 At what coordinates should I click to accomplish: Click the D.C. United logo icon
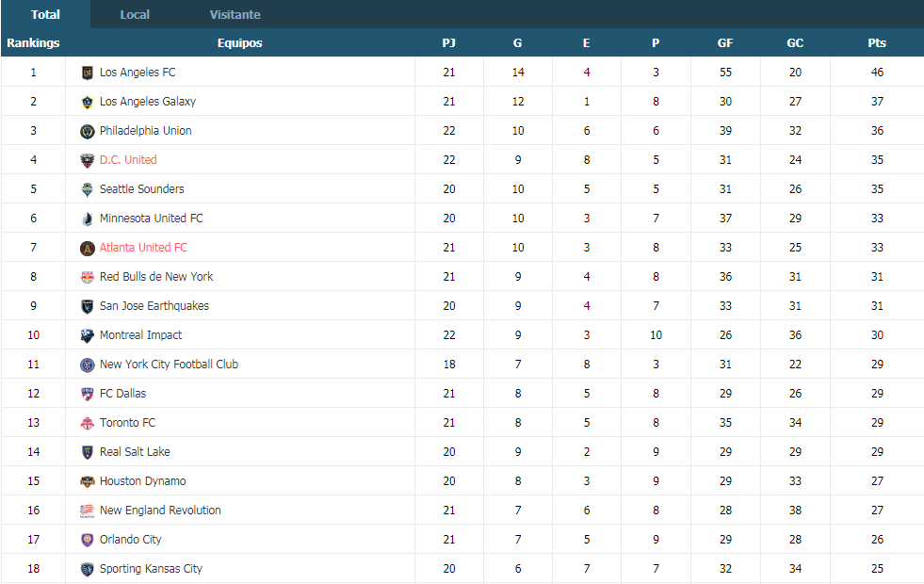click(88, 160)
